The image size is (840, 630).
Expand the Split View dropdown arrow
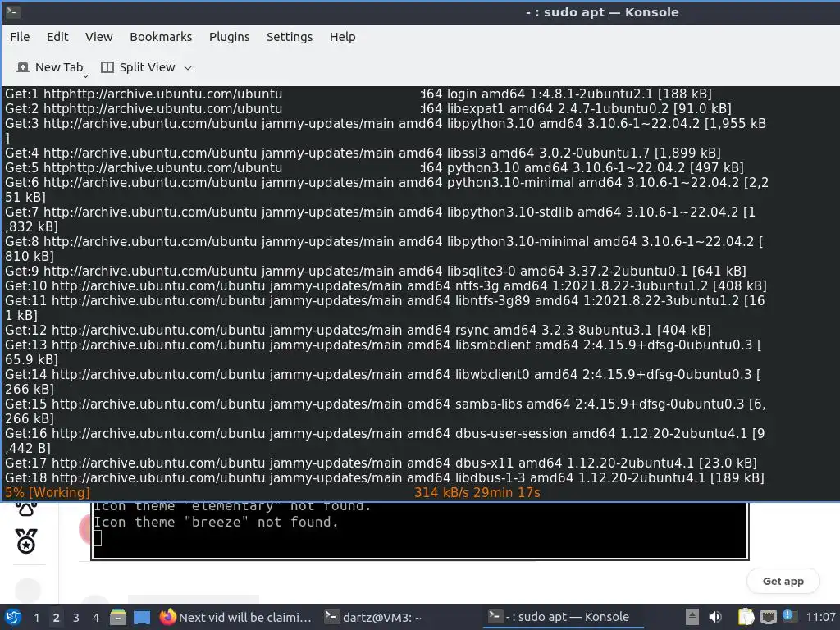[188, 68]
